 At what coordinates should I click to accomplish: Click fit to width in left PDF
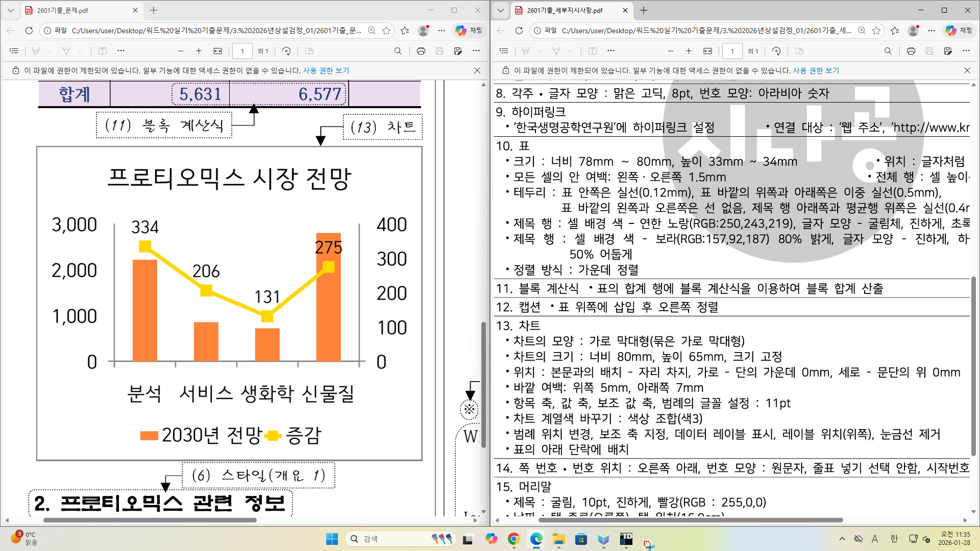[218, 51]
